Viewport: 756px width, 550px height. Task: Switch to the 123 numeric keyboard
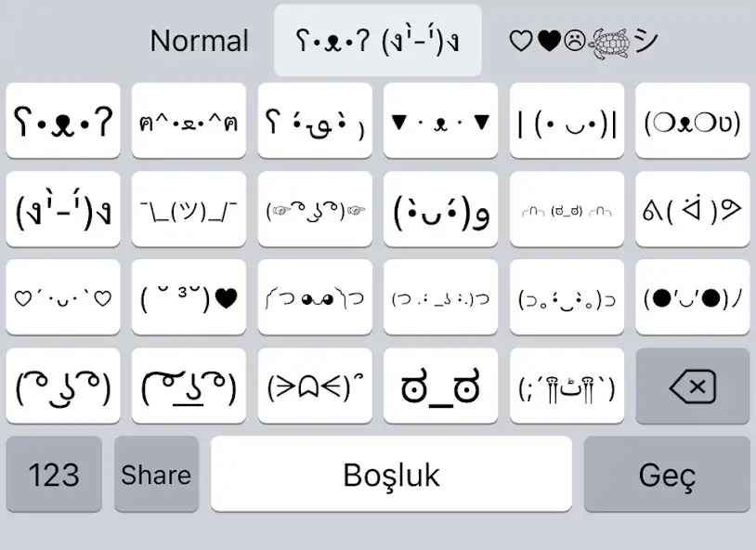point(54,474)
